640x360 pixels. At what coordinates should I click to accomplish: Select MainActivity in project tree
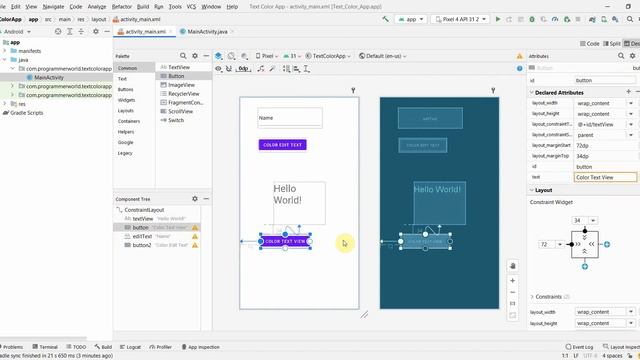[x=49, y=78]
